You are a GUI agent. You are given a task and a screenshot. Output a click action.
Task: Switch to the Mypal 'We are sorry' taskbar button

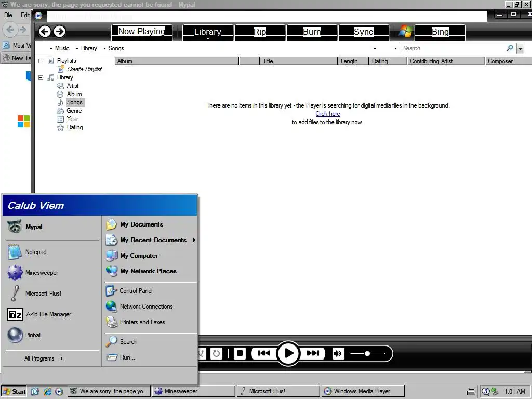tap(109, 391)
